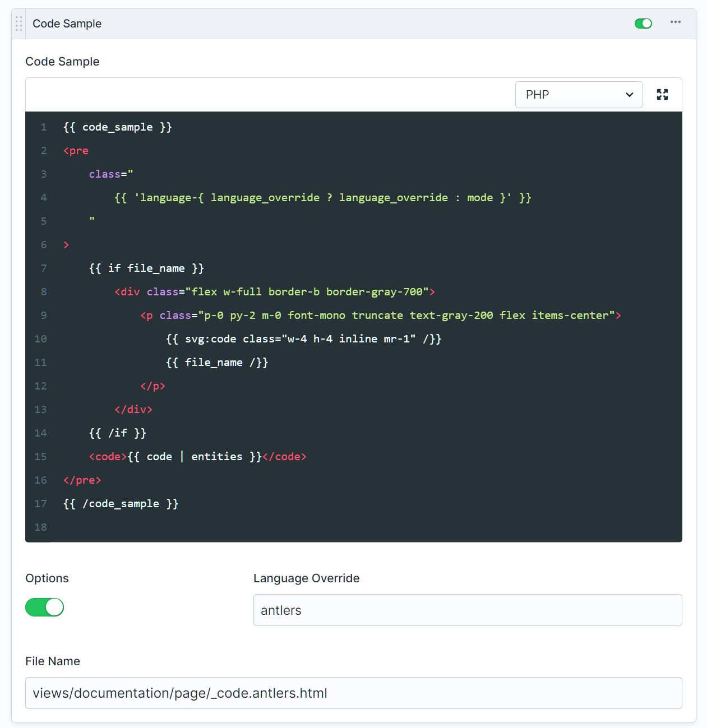Click the Options section heading
This screenshot has width=707, height=728.
[47, 578]
